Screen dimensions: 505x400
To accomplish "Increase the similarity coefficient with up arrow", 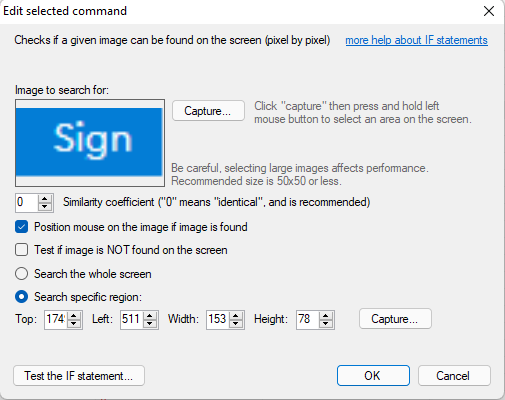I will click(x=45, y=198).
